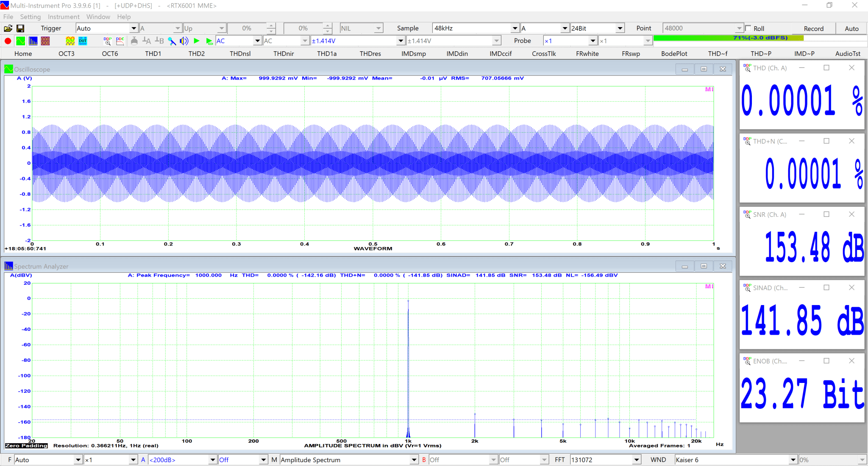Viewport: 868px width, 466px height.
Task: Click the Zero Padding label in spectrum panel
Action: [x=26, y=446]
